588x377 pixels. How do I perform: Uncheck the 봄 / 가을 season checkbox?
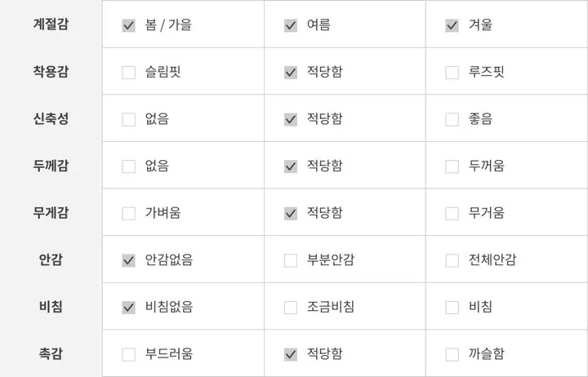coord(129,25)
